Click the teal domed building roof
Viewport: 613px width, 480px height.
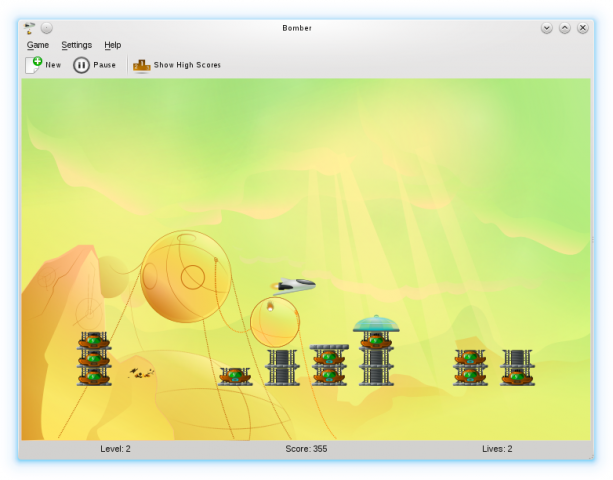375,323
